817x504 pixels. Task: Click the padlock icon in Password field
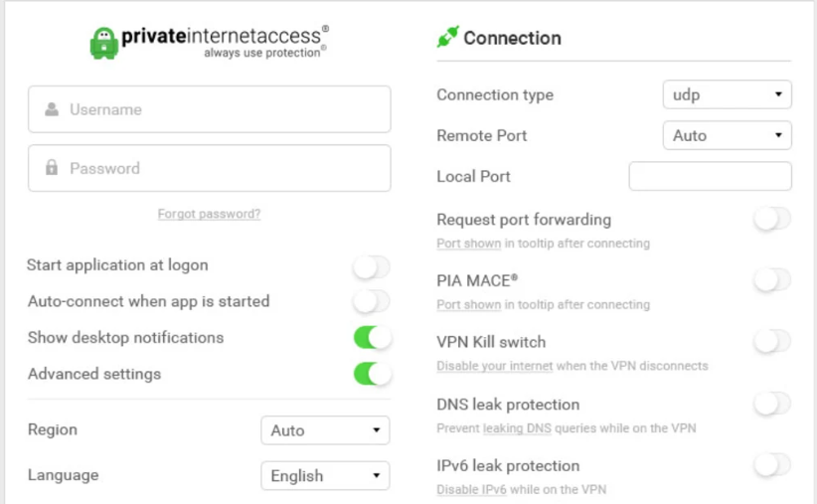click(52, 167)
